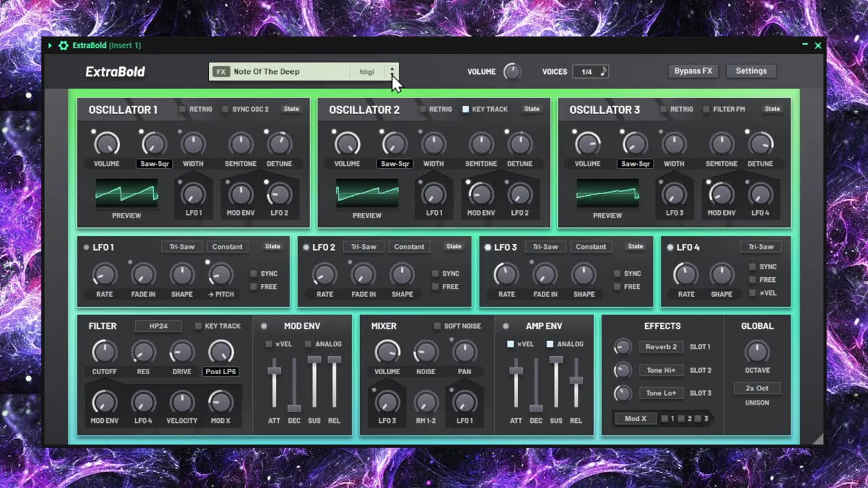Click the ExtraBold gear icon in title bar

point(64,45)
